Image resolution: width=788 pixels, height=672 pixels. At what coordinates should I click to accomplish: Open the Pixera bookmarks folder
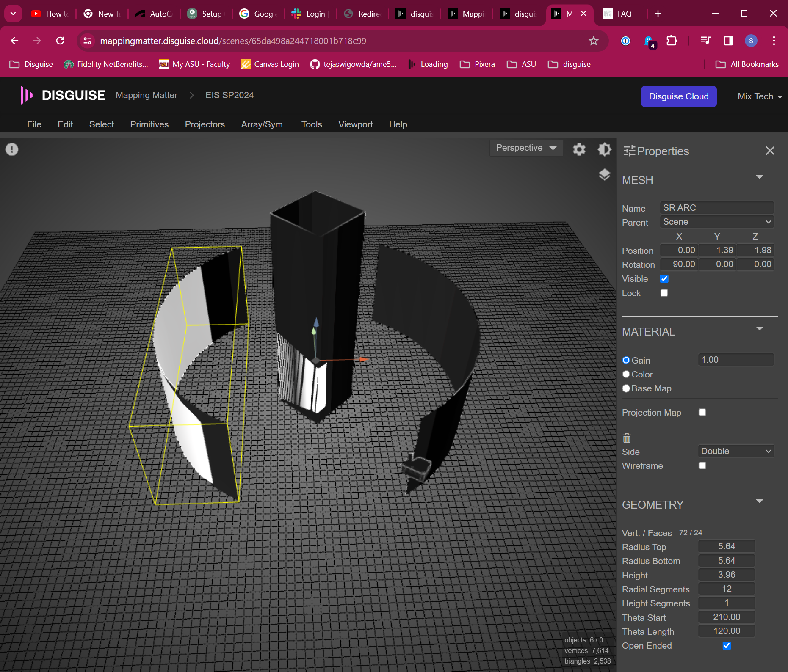point(477,64)
